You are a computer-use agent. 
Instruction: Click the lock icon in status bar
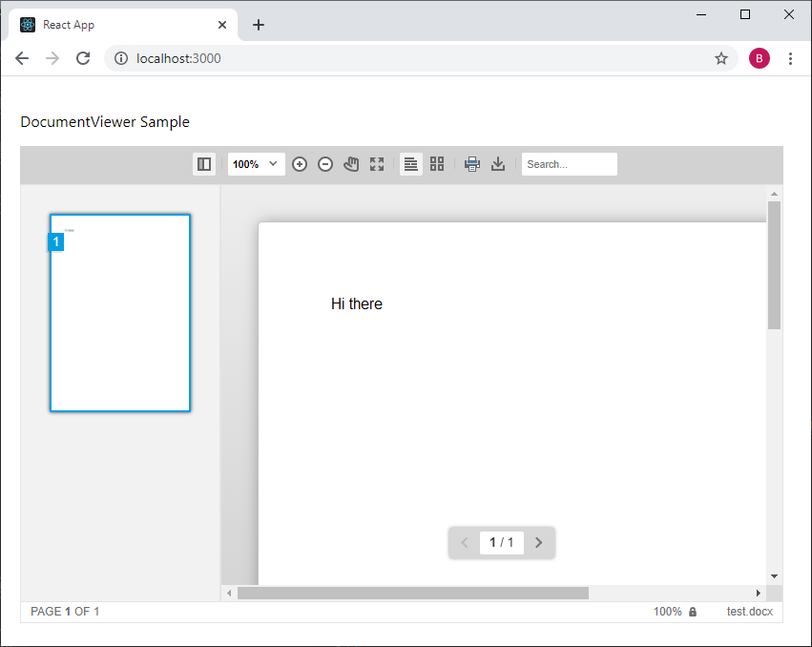693,612
